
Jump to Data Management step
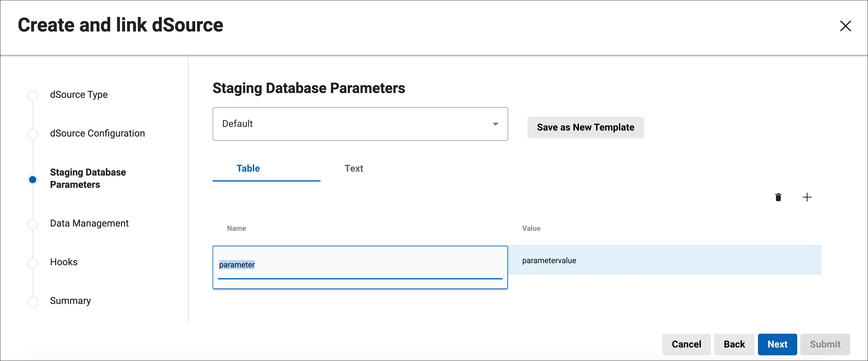[x=89, y=223]
